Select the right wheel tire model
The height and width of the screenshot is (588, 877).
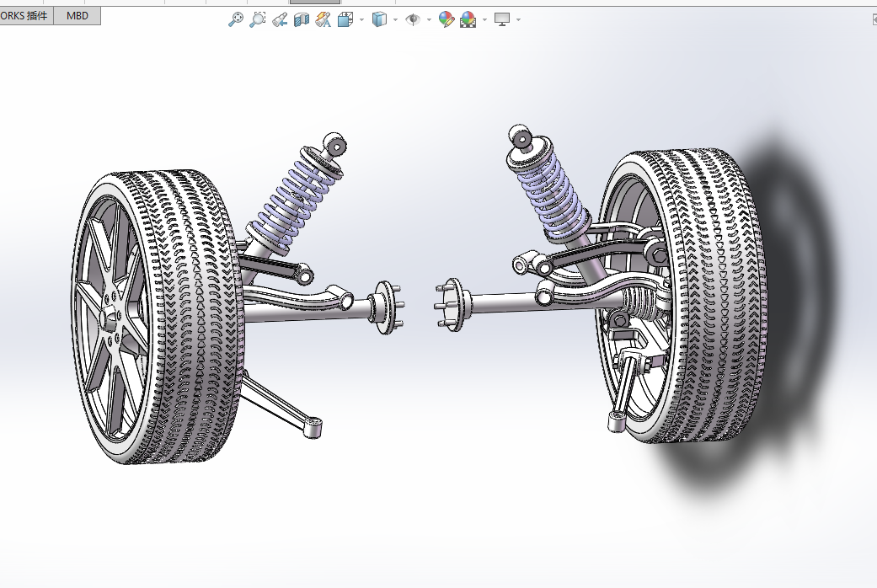(x=682, y=296)
